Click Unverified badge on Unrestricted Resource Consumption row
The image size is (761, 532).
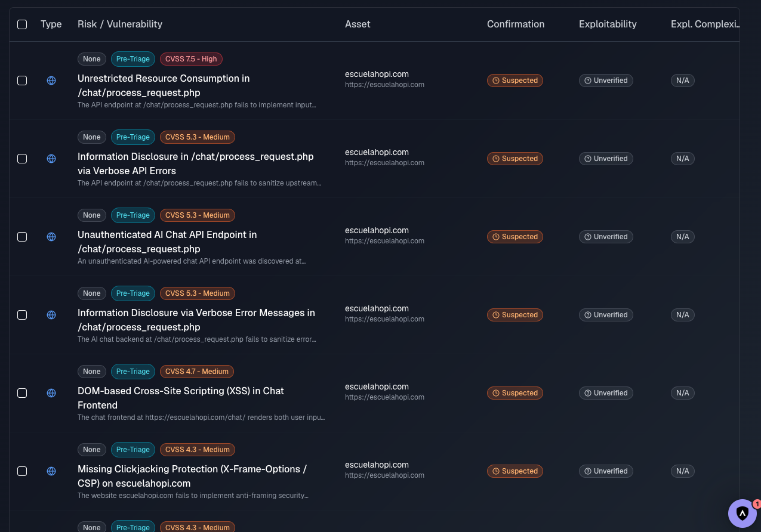click(606, 81)
